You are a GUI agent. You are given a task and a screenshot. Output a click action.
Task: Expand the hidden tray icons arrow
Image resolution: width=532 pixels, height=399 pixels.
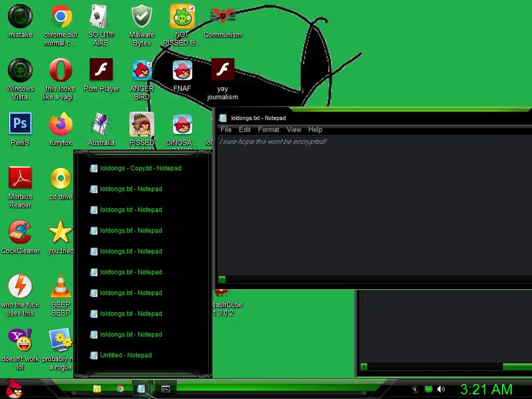point(415,389)
